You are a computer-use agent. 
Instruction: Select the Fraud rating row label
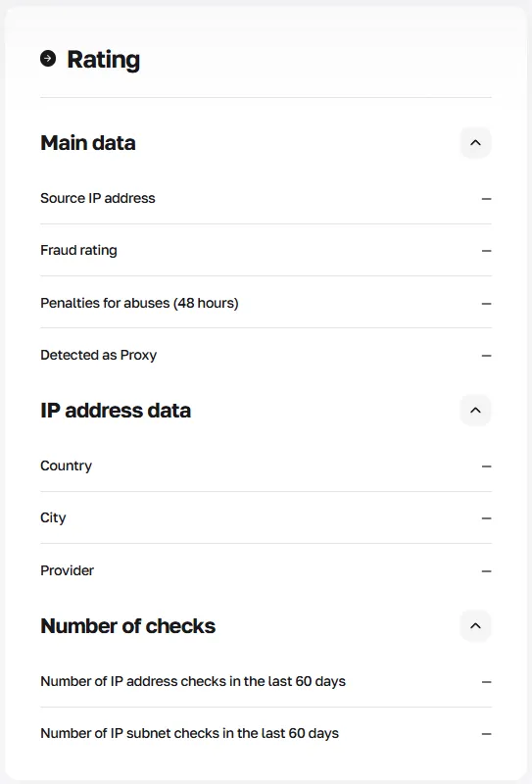pyautogui.click(x=78, y=250)
